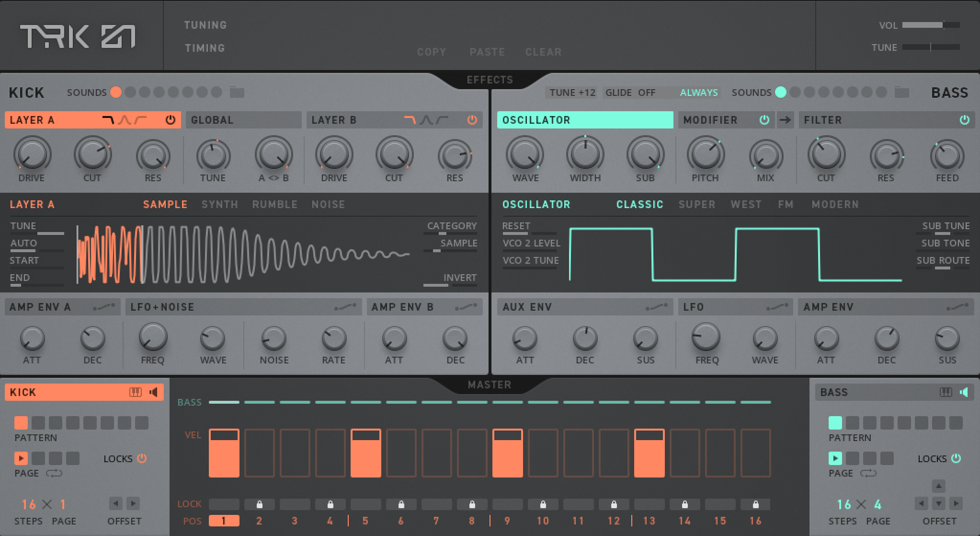Click the lock icon under step 2
This screenshot has width=980, height=536.
[259, 504]
